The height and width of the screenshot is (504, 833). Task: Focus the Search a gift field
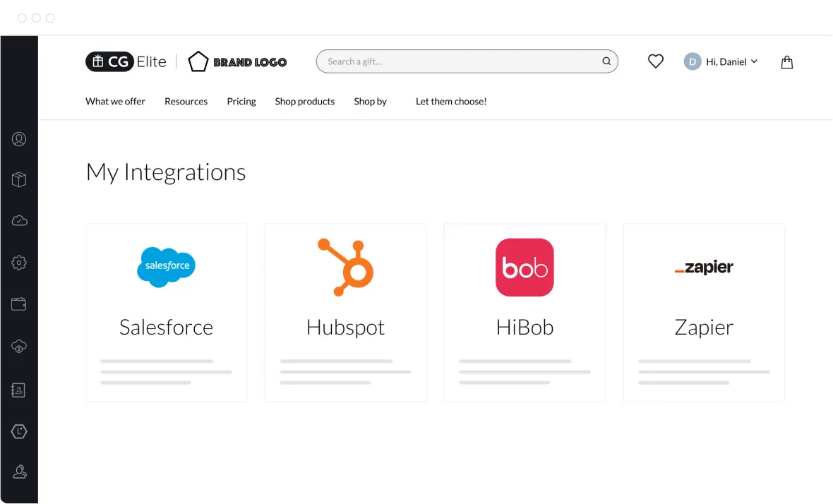(459, 61)
